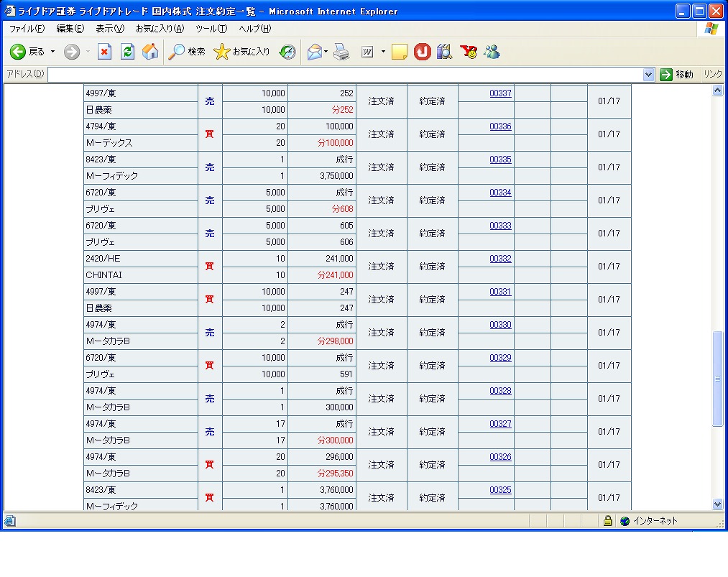Open order number 00327 link
This screenshot has width=728, height=577.
(500, 423)
